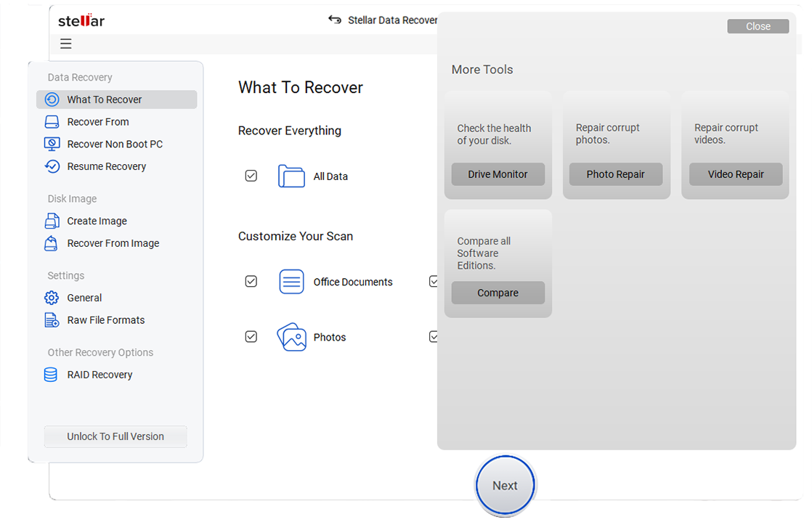Select the Recover From drive icon
The width and height of the screenshot is (812, 525).
52,122
